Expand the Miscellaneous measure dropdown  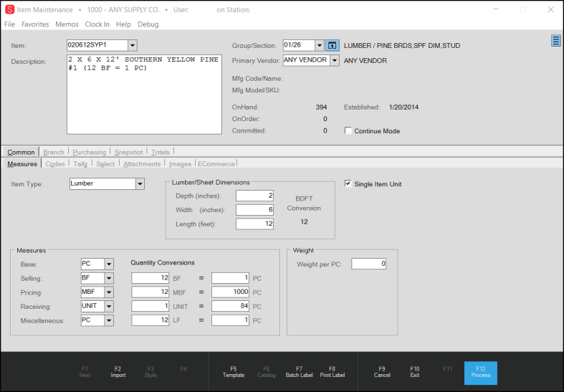[109, 320]
